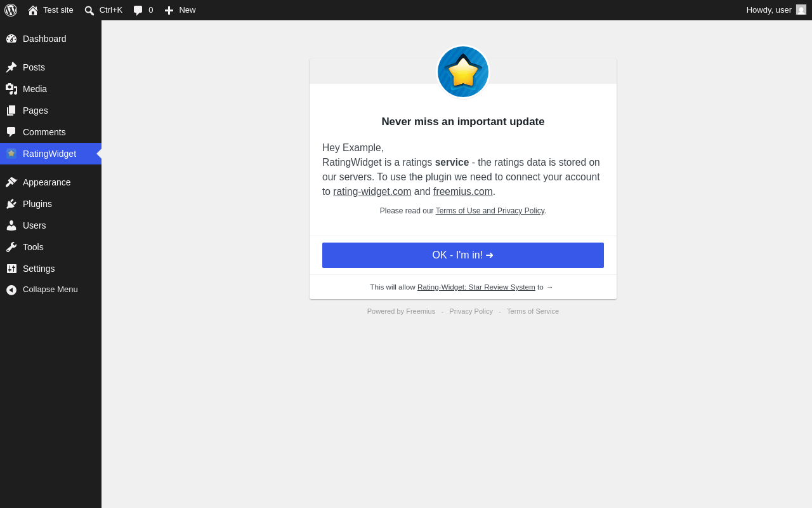Go to the Plugins menu
Viewport: 812px width, 508px height.
(51, 204)
